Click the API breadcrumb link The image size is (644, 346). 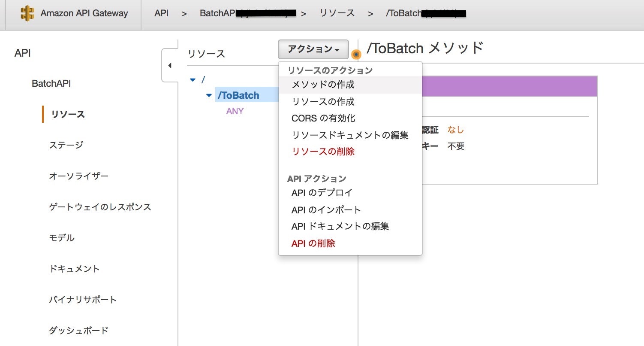click(161, 13)
